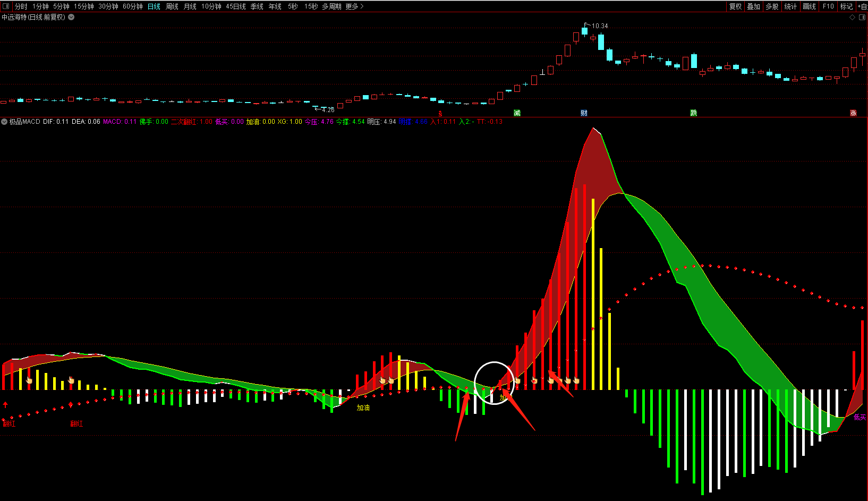
Task: Click the 叠加 overlay button
Action: 753,6
